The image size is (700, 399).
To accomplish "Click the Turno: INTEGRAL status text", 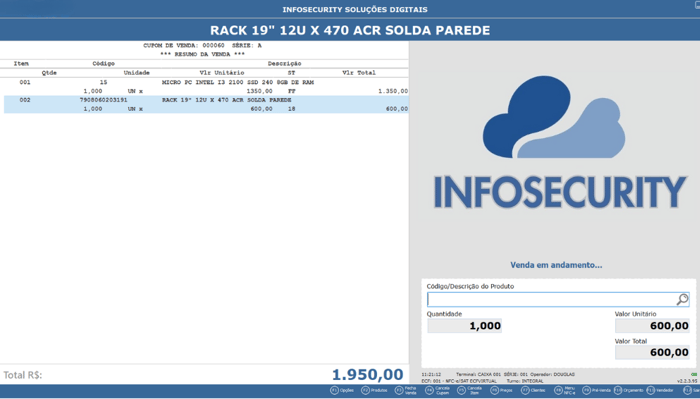I will point(525,381).
